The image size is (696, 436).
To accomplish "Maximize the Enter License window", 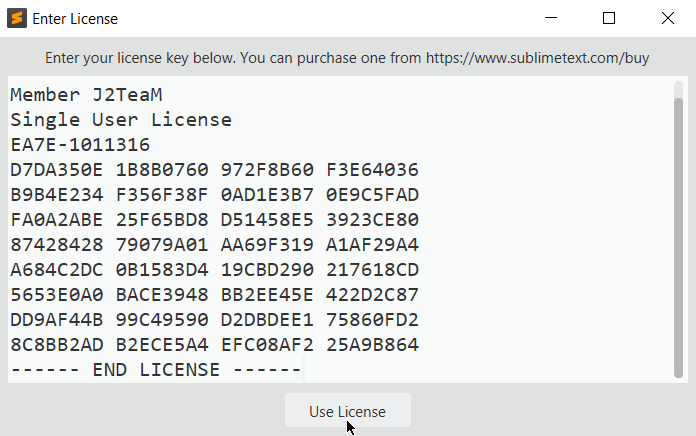I will click(x=609, y=18).
